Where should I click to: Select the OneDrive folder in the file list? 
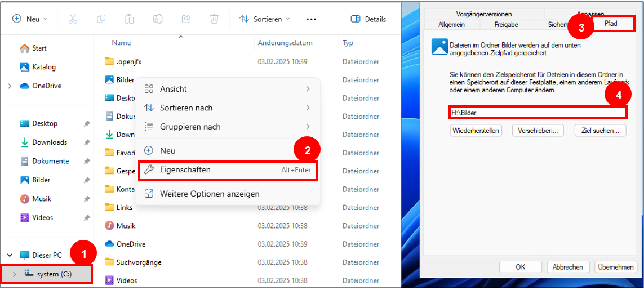coord(125,244)
